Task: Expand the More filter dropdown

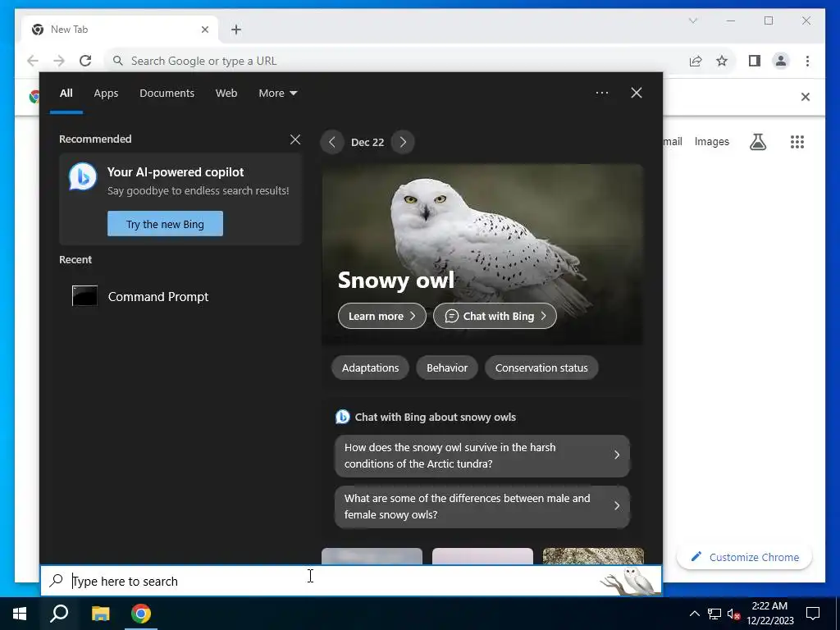Action: 277,94
